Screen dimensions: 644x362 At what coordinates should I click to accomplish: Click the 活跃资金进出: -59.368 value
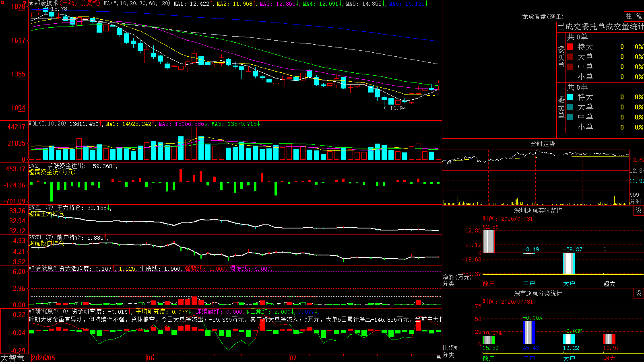pos(80,166)
